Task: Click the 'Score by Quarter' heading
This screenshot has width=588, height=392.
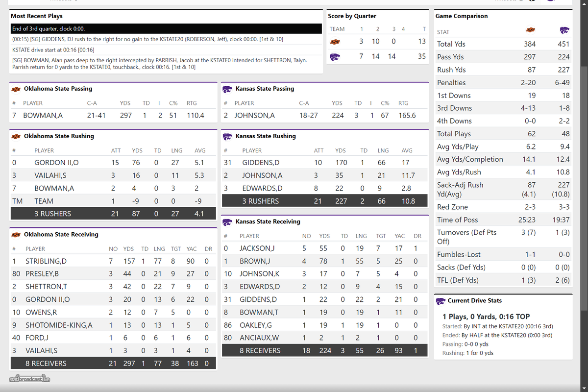Action: [x=352, y=16]
